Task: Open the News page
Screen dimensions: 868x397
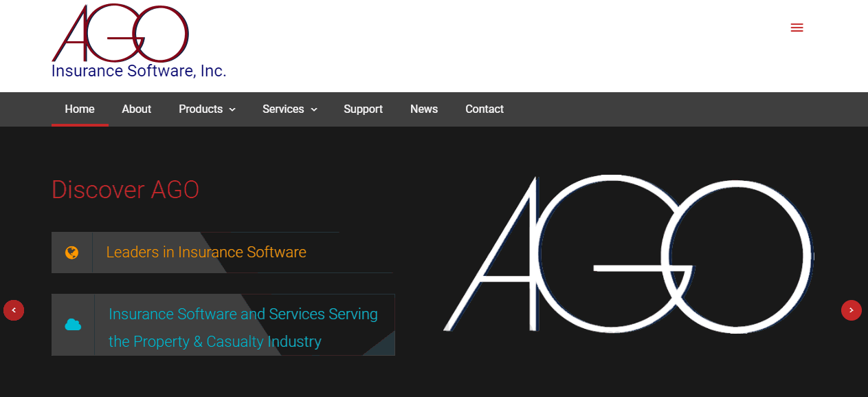Action: pyautogui.click(x=424, y=109)
